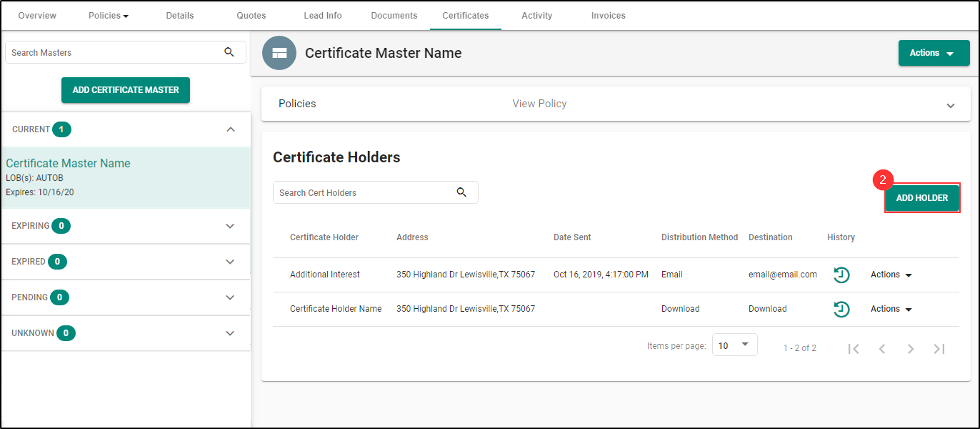Click the Email distribution method cell
Screen dimensions: 980x429
[672, 275]
